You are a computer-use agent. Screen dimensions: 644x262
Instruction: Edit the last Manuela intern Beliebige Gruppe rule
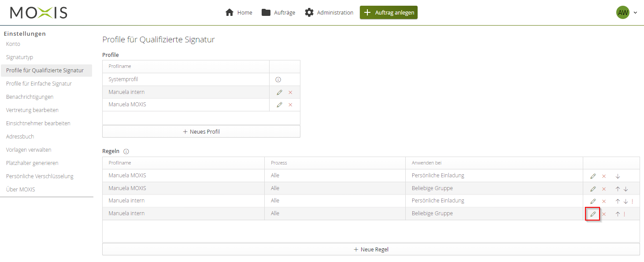(593, 214)
